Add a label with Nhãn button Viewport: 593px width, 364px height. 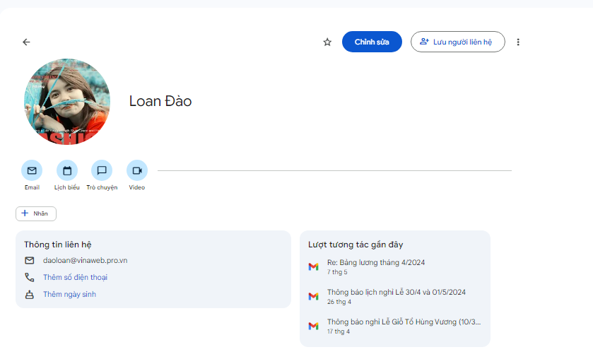tap(36, 213)
